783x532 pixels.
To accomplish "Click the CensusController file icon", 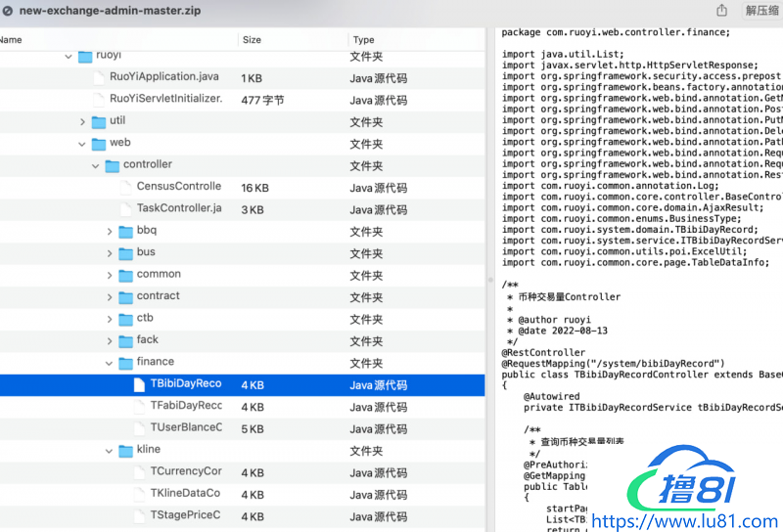I will [x=125, y=187].
